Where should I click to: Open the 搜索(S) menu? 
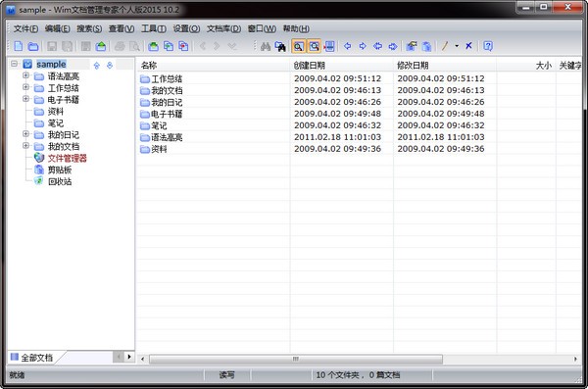click(89, 28)
